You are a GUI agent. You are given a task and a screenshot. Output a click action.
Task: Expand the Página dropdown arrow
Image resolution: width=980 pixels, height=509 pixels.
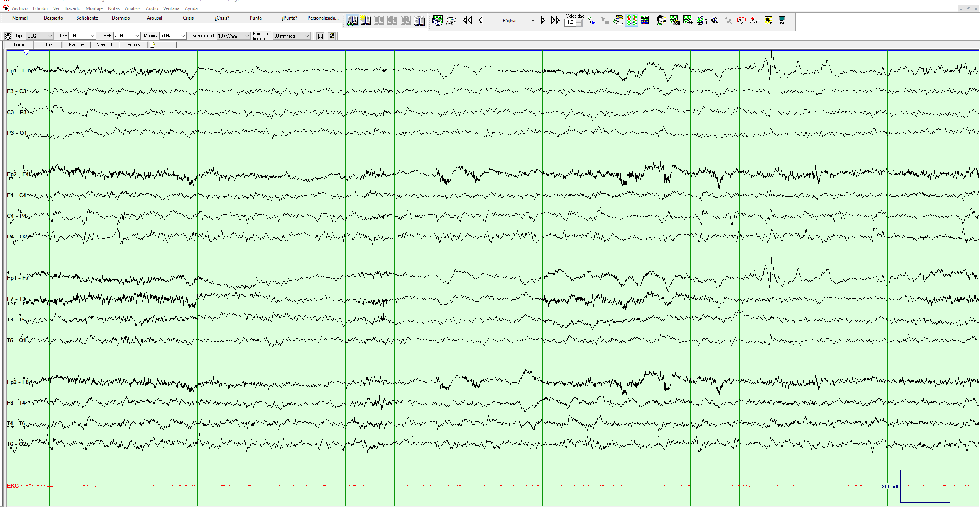[533, 21]
